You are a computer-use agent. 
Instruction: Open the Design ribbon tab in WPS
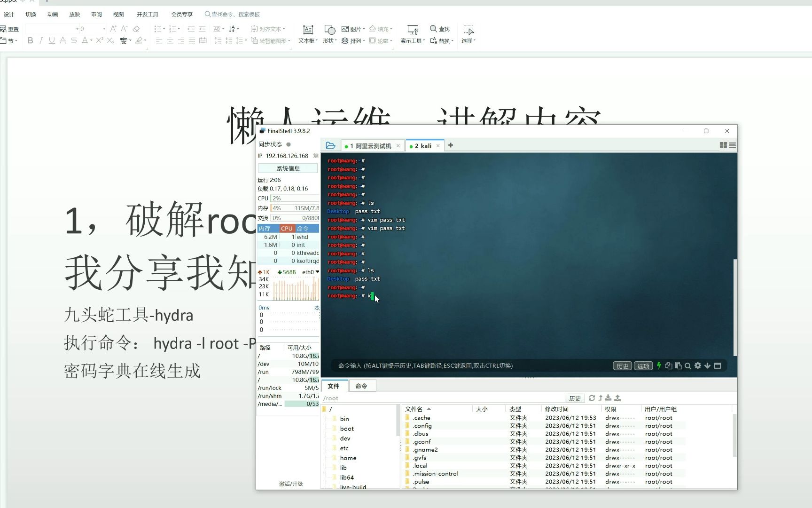(9, 15)
